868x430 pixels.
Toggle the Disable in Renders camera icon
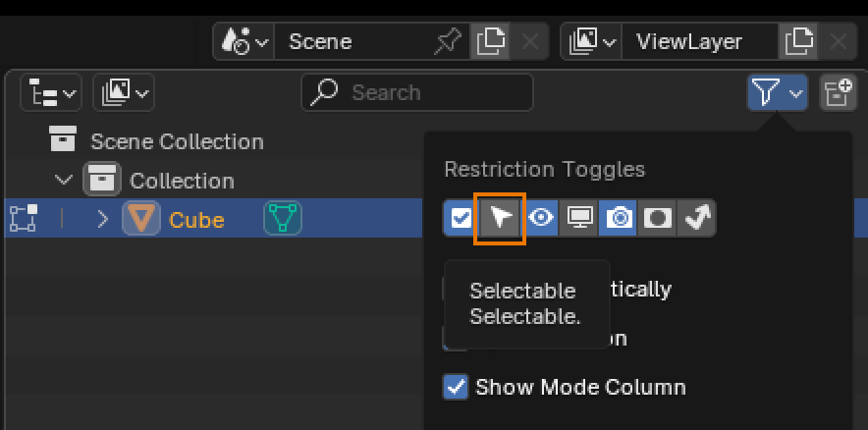click(x=619, y=218)
